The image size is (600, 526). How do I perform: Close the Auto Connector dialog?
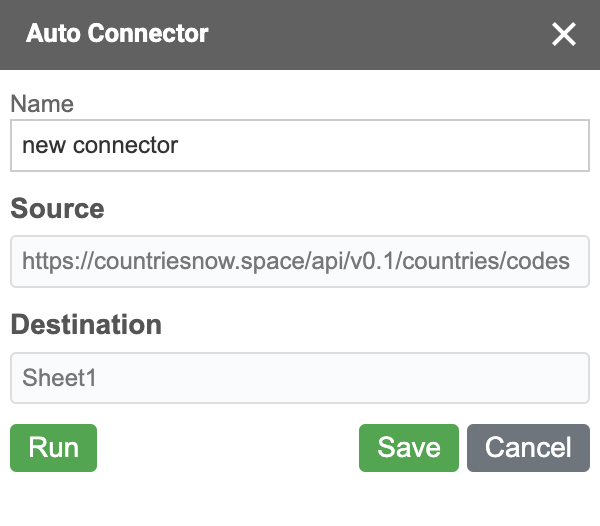(x=564, y=34)
